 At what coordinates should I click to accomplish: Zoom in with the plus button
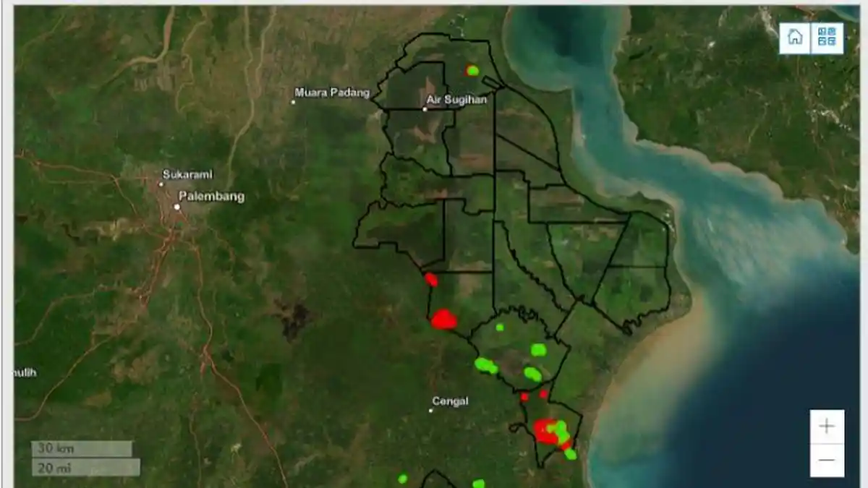click(x=827, y=427)
